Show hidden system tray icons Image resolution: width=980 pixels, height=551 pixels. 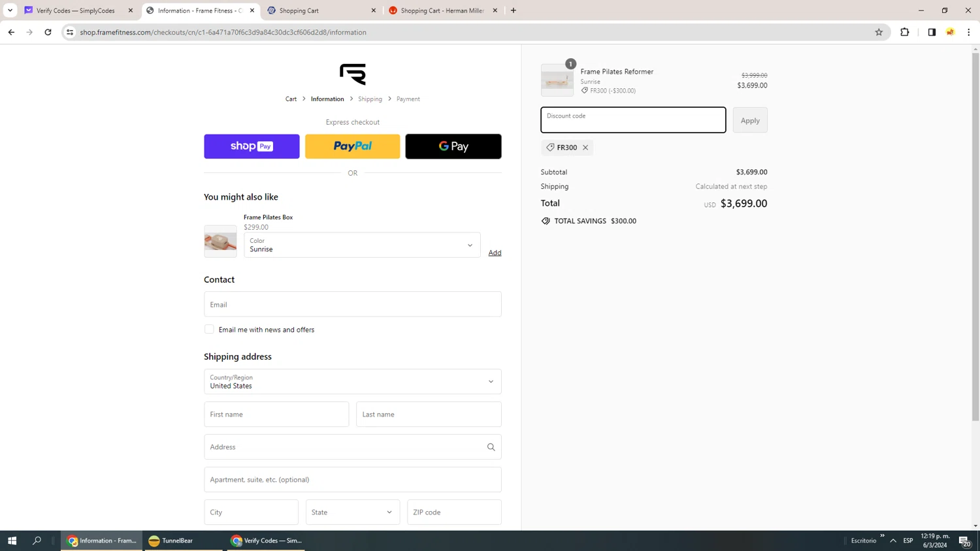pos(893,541)
